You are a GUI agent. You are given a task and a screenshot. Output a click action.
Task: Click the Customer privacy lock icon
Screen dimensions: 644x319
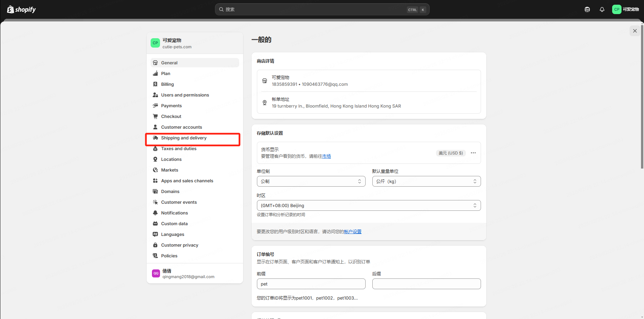point(155,245)
